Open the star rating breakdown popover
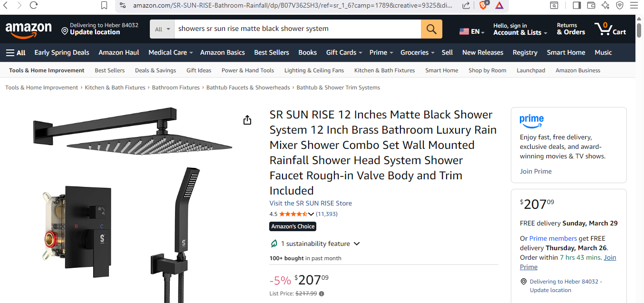 click(x=311, y=214)
